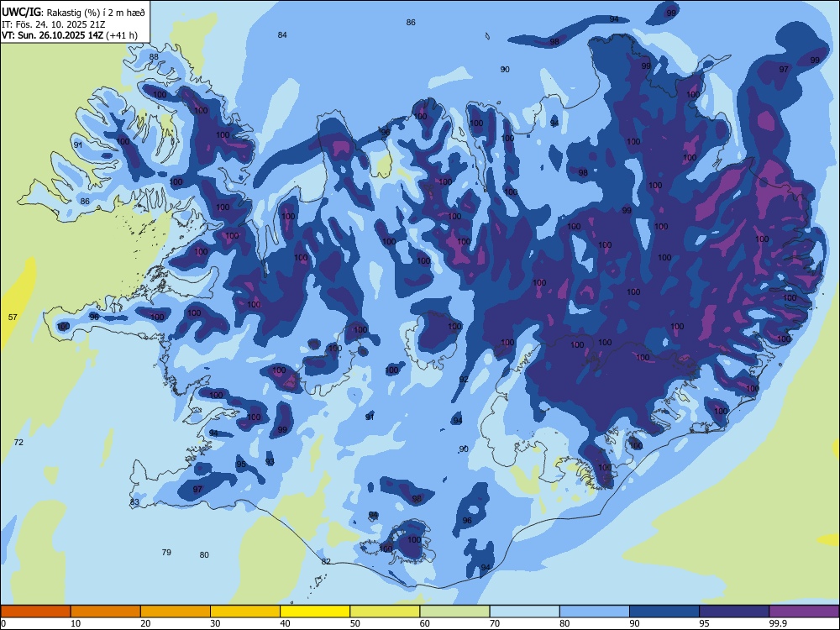This screenshot has height=630, width=840.
Task: Click the dark orange 0–10 legend swatch
Action: 35,612
